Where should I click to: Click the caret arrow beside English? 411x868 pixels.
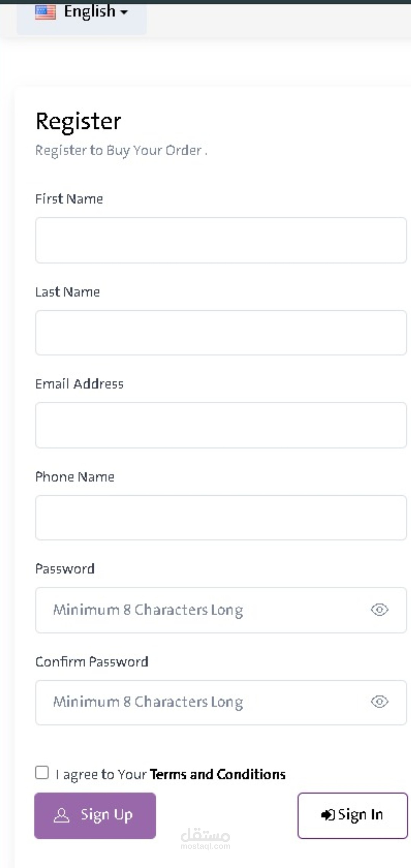124,13
